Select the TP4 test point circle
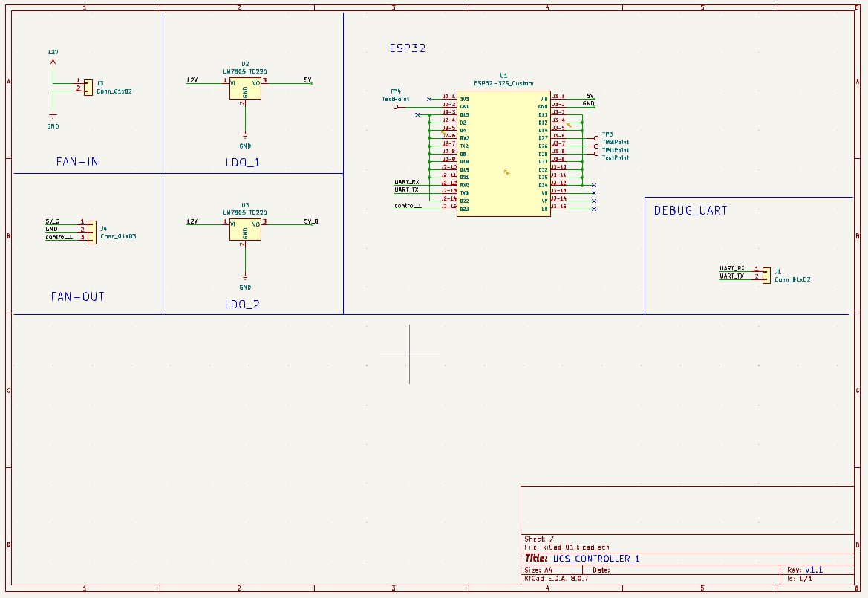The width and height of the screenshot is (868, 598). click(x=396, y=107)
